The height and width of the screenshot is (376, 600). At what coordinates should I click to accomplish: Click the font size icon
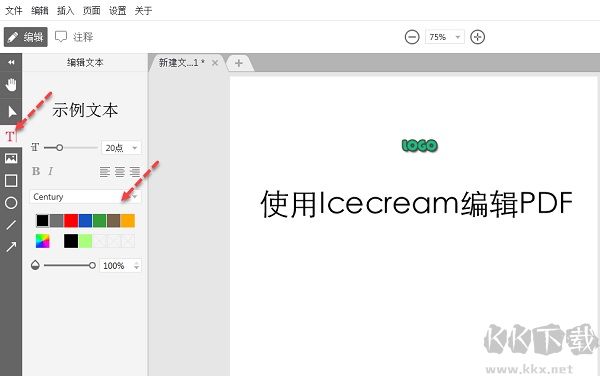click(x=35, y=147)
